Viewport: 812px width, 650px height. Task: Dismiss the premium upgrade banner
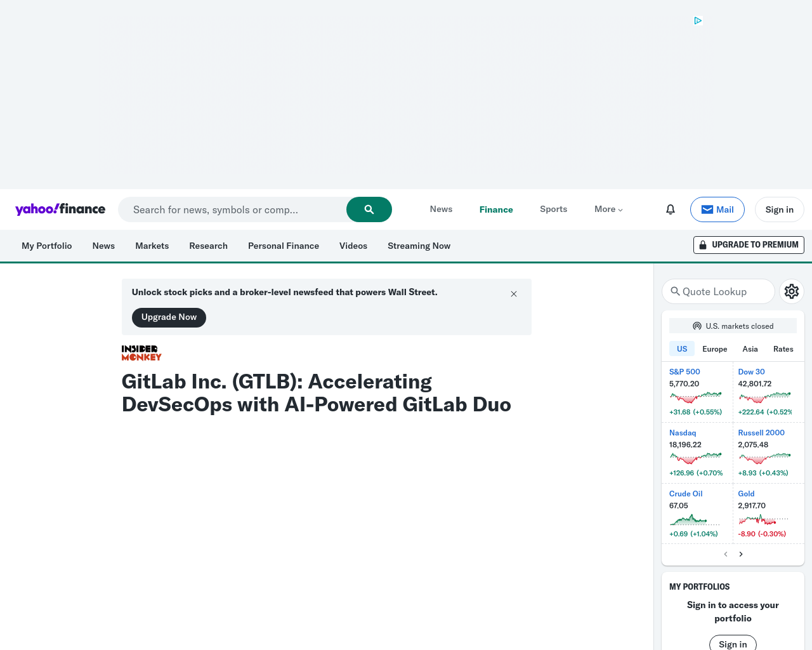[514, 294]
